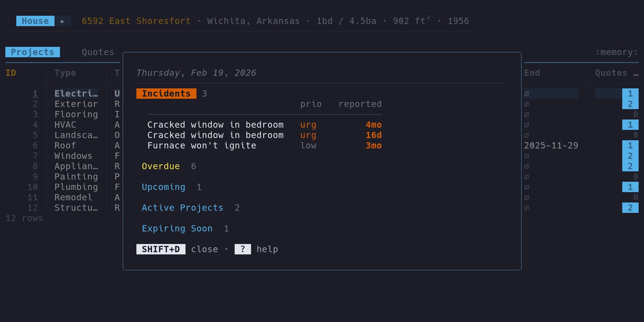Select the Cracked window in bedroom incident
Screen dimensions: 644x322
[216, 125]
